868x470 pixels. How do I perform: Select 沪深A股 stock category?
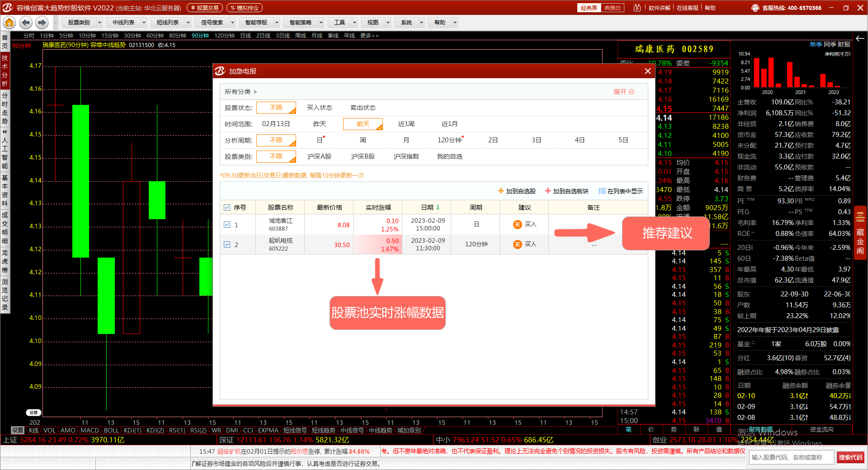(x=320, y=156)
